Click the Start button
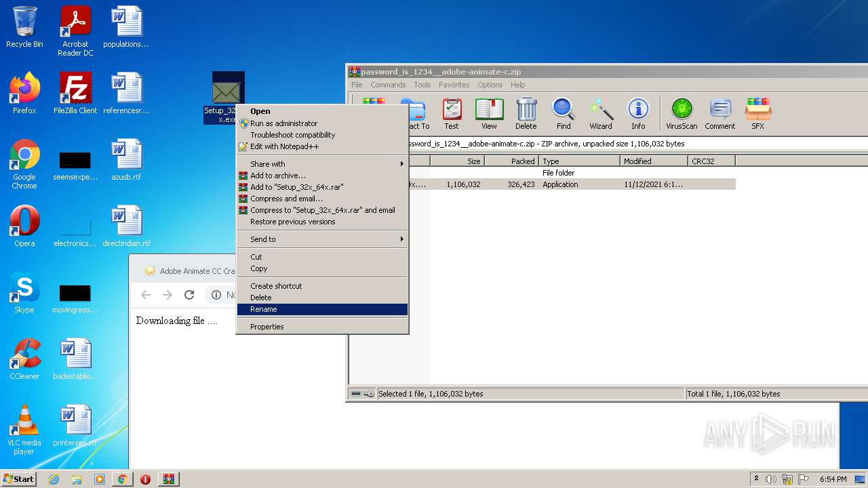 (x=19, y=479)
